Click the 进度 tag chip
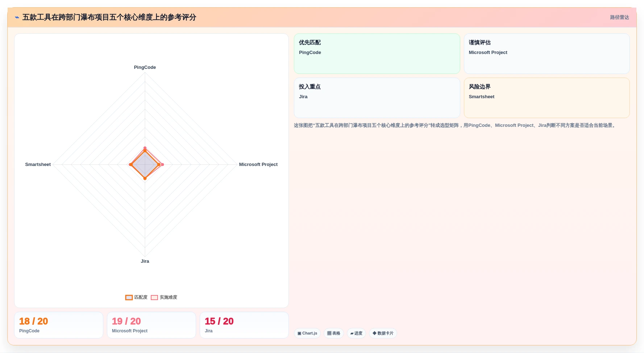 coord(356,333)
